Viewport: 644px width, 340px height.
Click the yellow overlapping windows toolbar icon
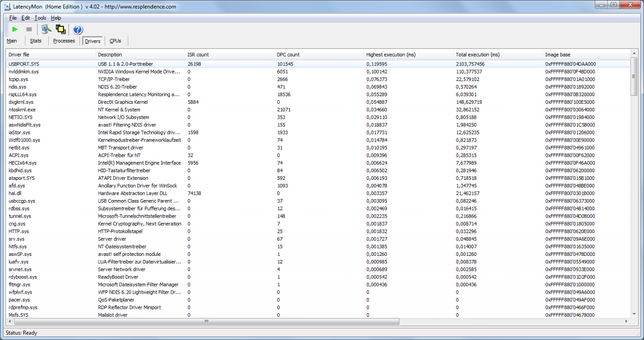(61, 30)
